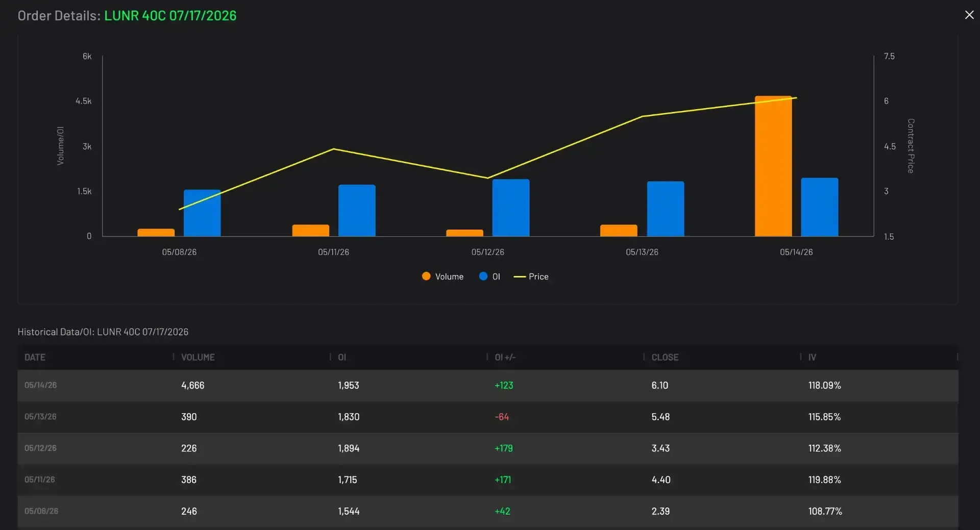Click the 05/12/26 x-axis label on chart
Viewport: 980px width, 530px height.
(x=487, y=252)
